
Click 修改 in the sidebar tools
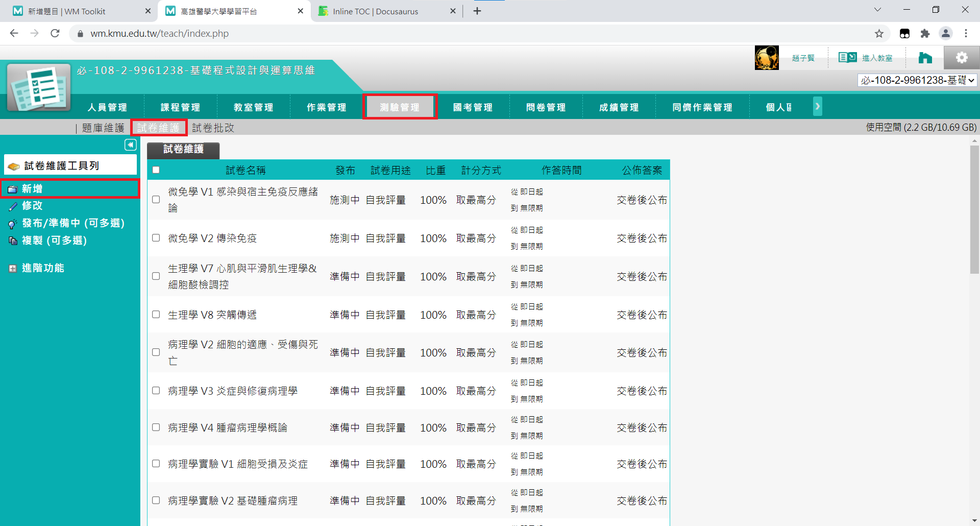pyautogui.click(x=32, y=206)
